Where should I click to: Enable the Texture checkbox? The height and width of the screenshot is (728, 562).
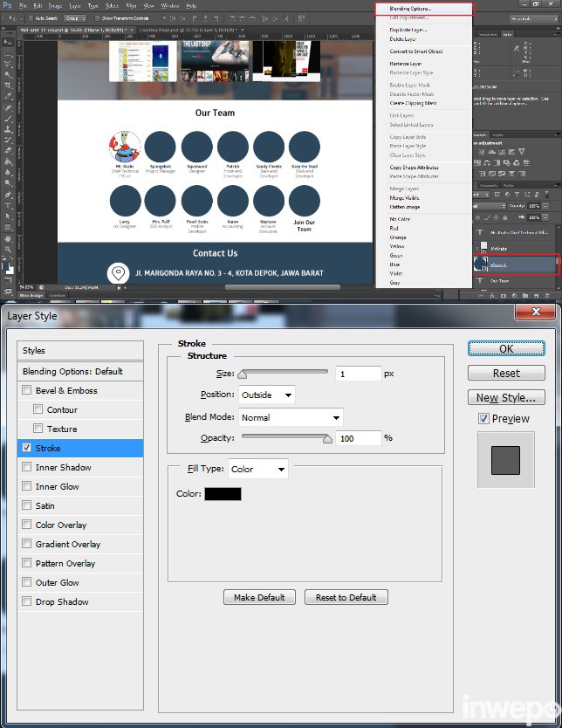(38, 428)
